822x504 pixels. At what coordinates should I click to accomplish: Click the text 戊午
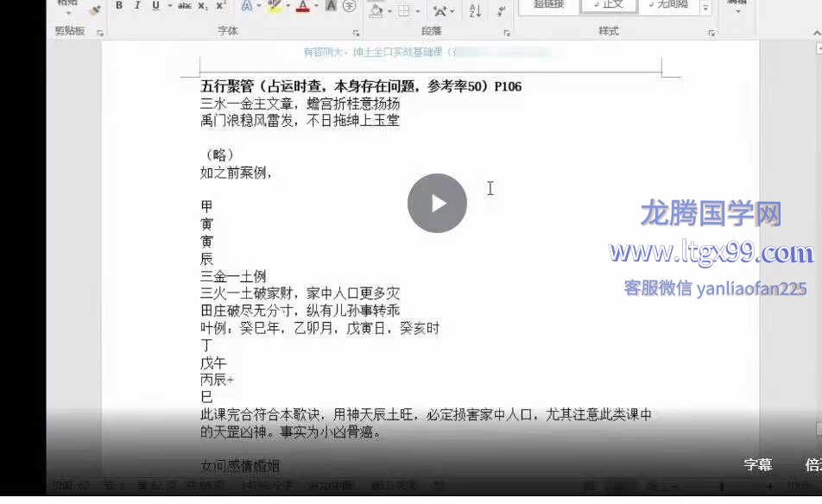(213, 362)
